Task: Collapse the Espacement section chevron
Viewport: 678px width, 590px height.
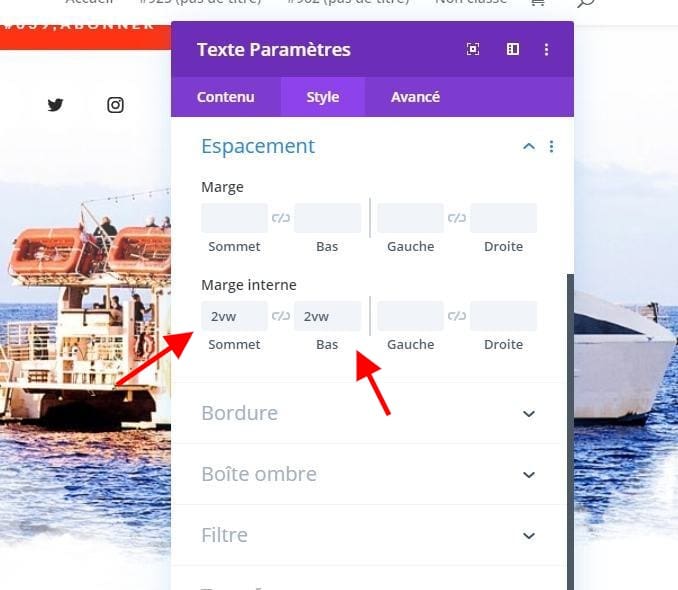Action: pos(529,147)
